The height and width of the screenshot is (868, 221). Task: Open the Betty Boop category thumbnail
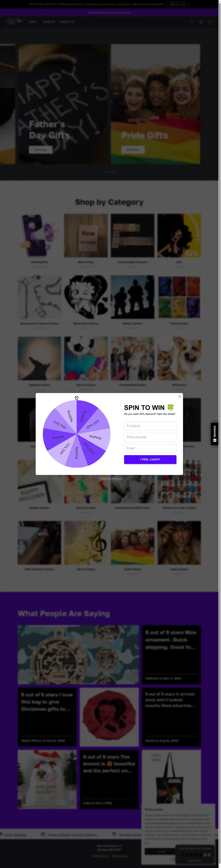click(86, 297)
